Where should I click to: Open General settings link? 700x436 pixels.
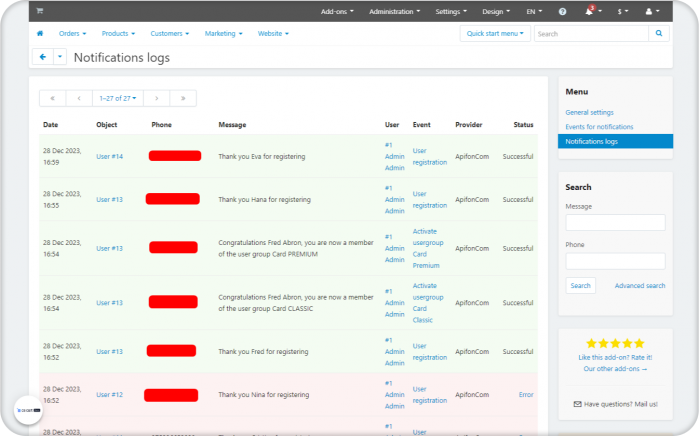[x=589, y=112]
